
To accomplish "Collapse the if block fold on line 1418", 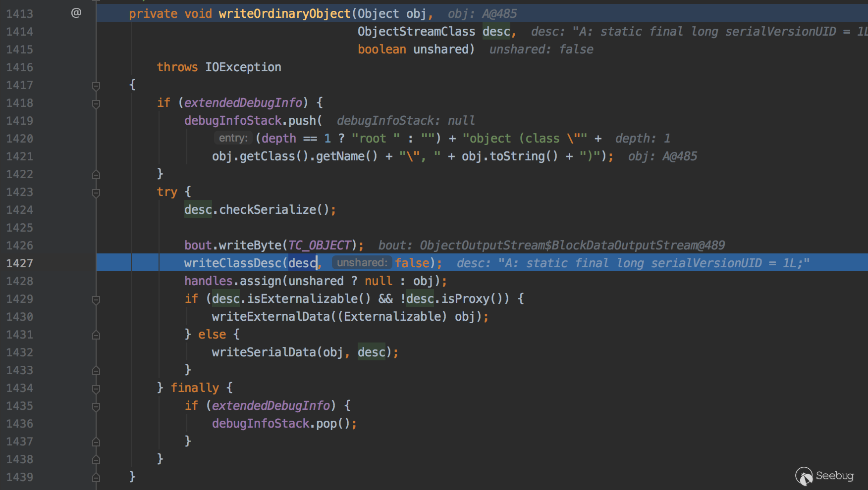I will [x=96, y=103].
